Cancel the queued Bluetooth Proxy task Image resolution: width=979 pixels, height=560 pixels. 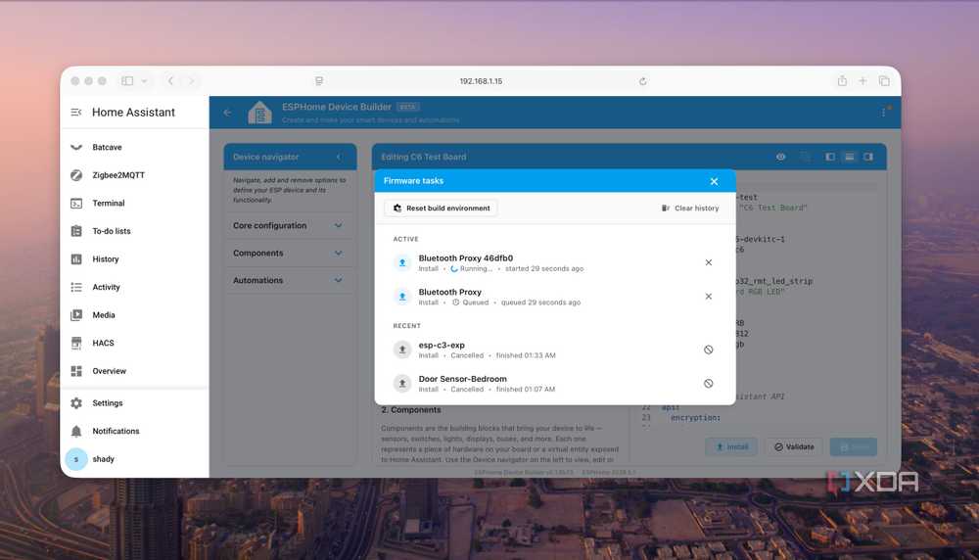tap(708, 296)
